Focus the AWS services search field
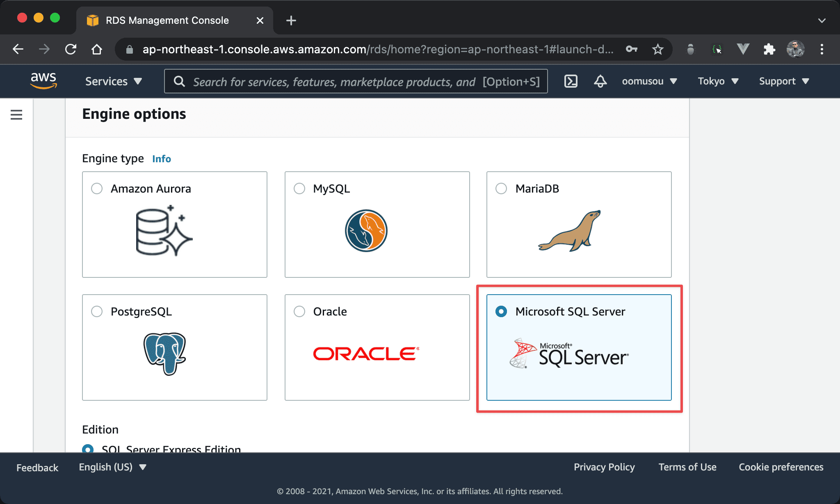The image size is (840, 504). 356,82
